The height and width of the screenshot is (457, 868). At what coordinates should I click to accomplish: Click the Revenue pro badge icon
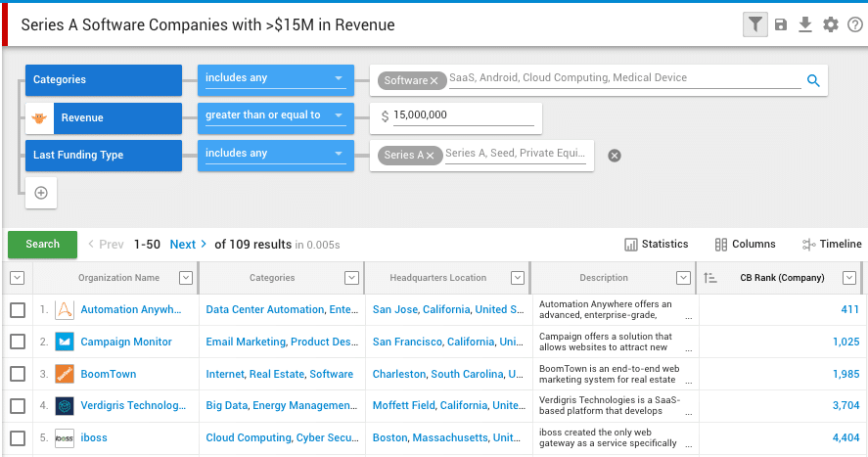(39, 117)
